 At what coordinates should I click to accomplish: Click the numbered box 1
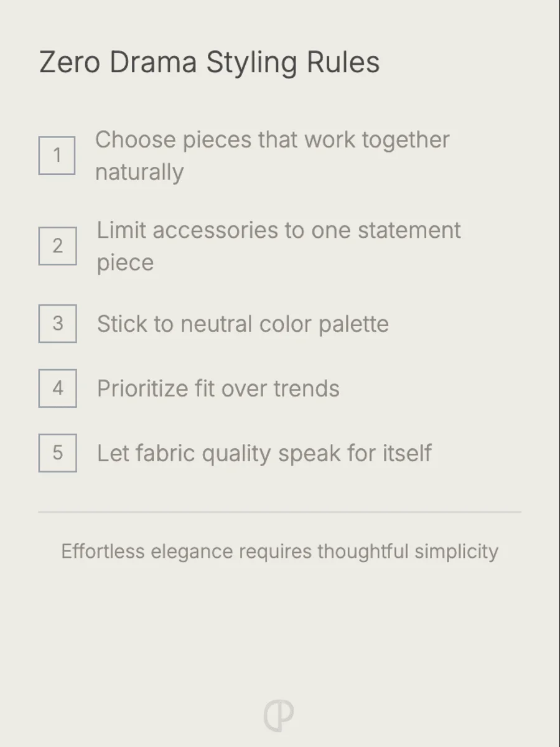coord(57,156)
